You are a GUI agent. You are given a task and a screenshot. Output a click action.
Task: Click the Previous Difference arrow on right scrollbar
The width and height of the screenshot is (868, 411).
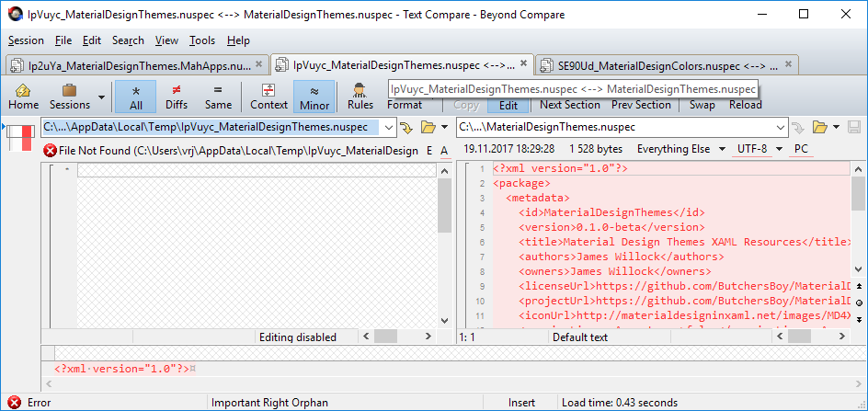click(859, 286)
